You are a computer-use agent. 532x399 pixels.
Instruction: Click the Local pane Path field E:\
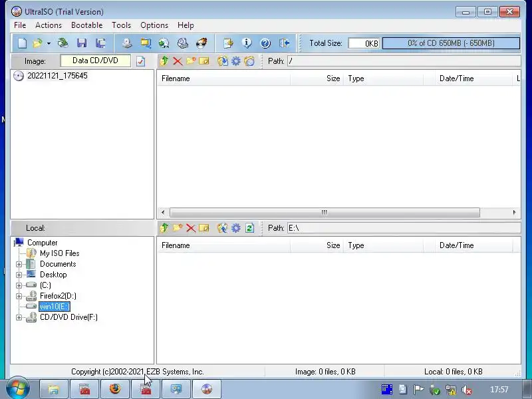pyautogui.click(x=404, y=228)
